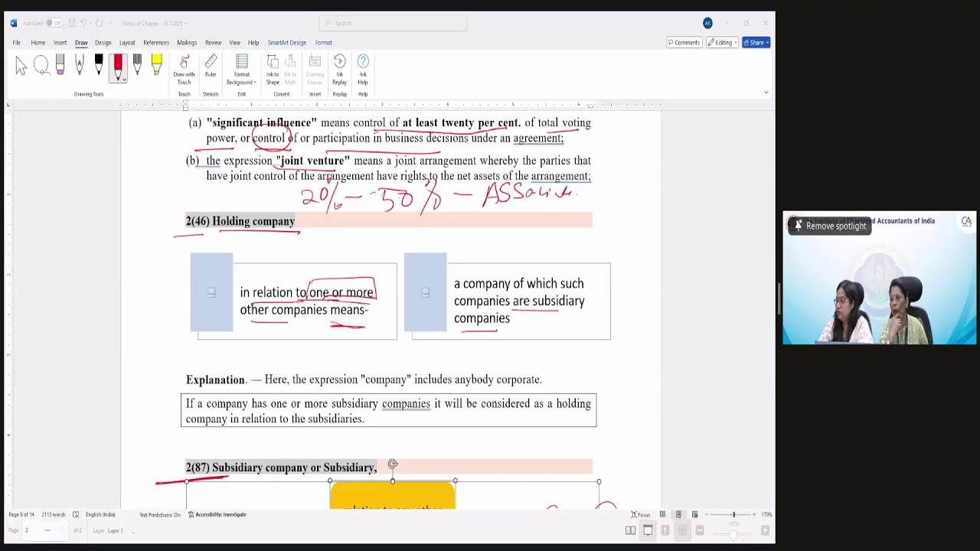Screen dimensions: 980x551
Task: Click in the Search box
Action: 393,23
